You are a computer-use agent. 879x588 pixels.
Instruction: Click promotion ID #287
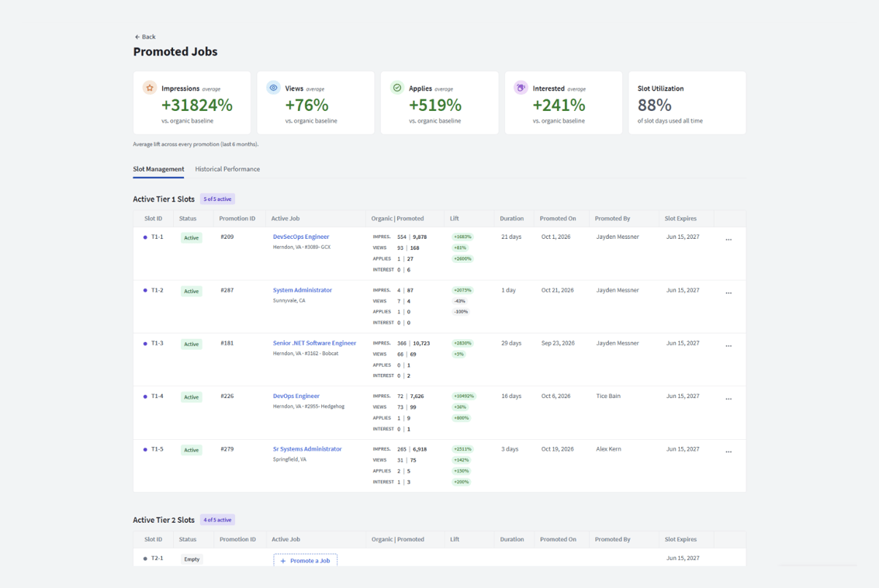click(x=227, y=290)
